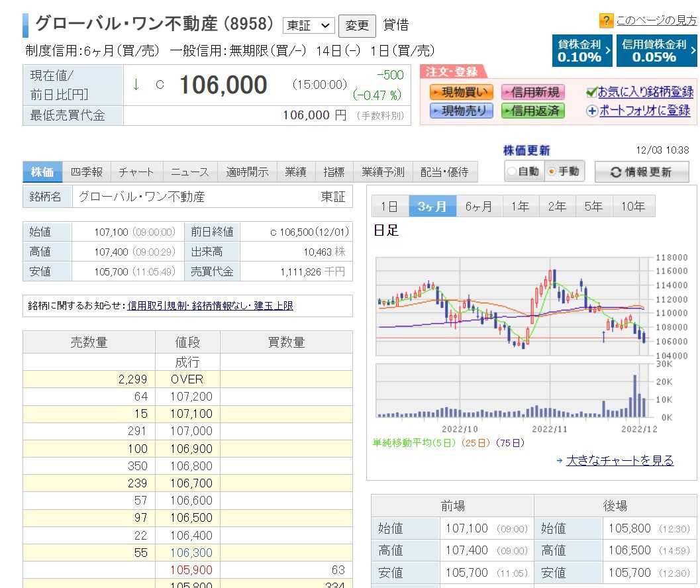This screenshot has height=588, width=700.
Task: Open the 信用貸株金利 0.05% panel
Action: click(x=657, y=51)
